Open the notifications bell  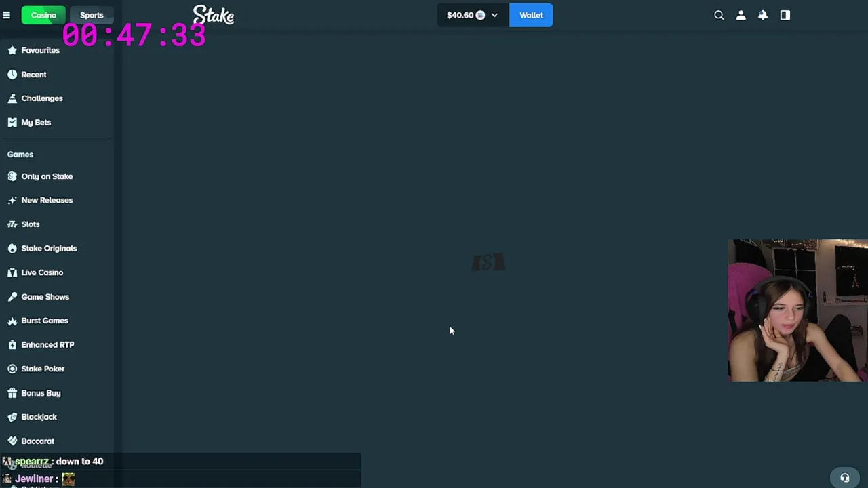(763, 15)
